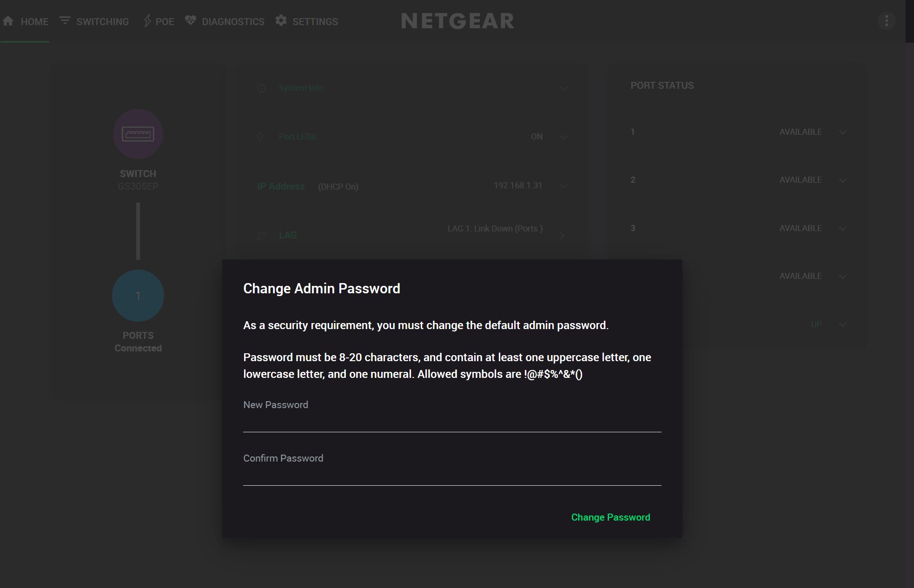Viewport: 914px width, 588px height.
Task: Click the POE lightning bolt icon
Action: coord(147,20)
